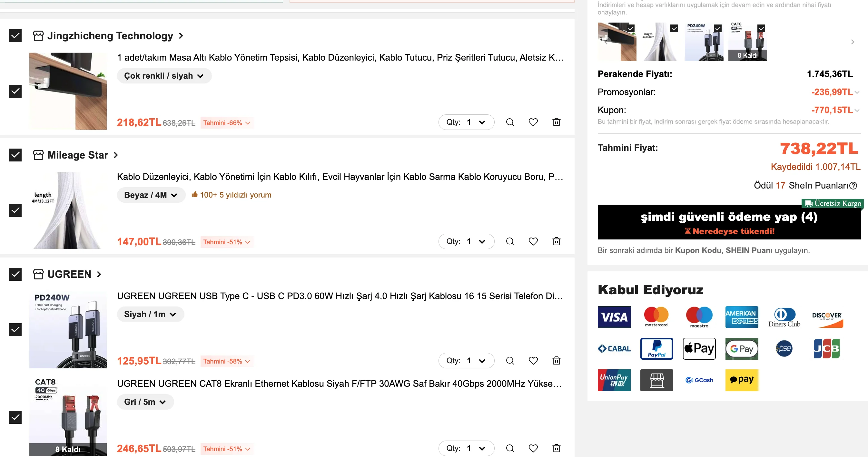Screen dimensions: 868x457
Task: Toggle checkbox for UGREEN CAT8 cable item
Action: point(15,417)
